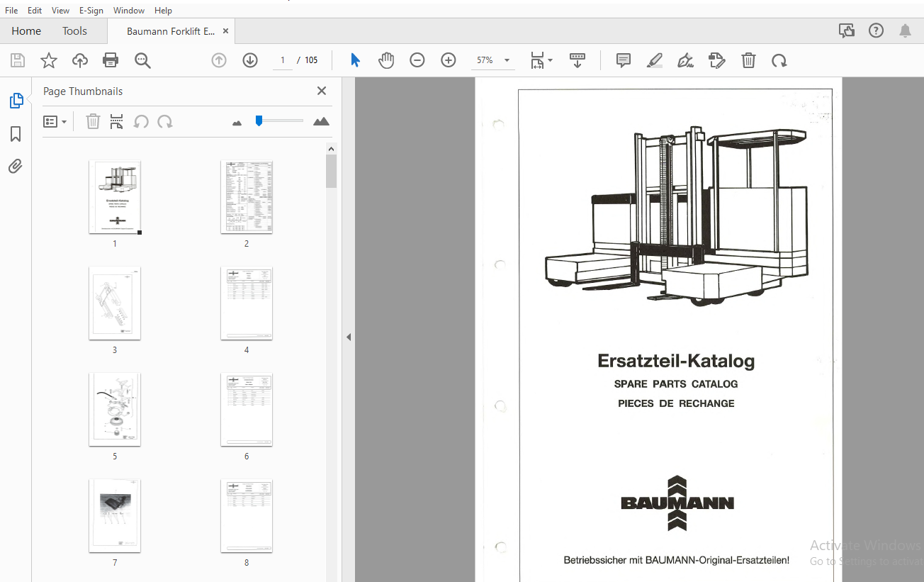Click the scrolling mode toolbar icon

[x=577, y=60]
